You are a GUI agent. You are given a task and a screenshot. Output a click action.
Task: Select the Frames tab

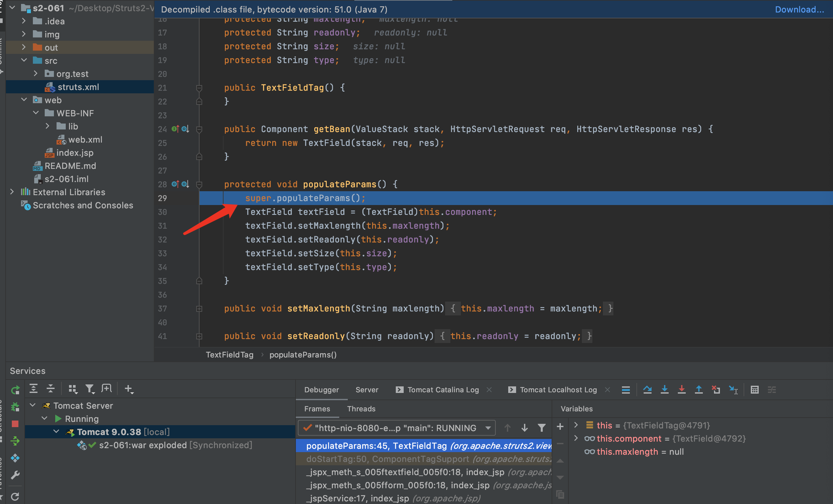[317, 409]
